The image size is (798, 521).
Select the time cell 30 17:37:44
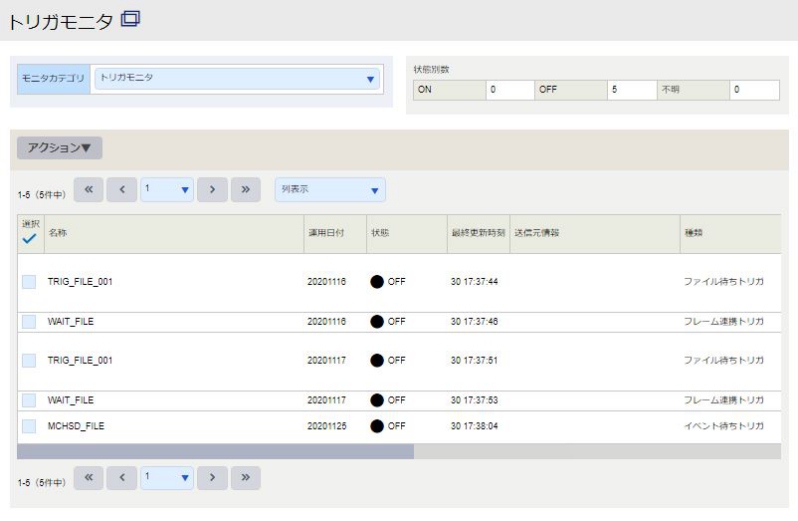pyautogui.click(x=474, y=282)
